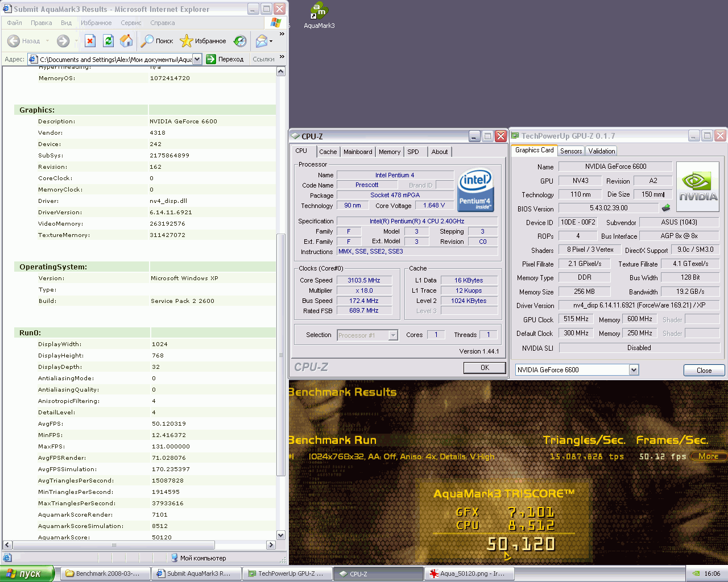Click the Home icon in Internet Explorer
This screenshot has height=582, width=728.
(x=126, y=41)
